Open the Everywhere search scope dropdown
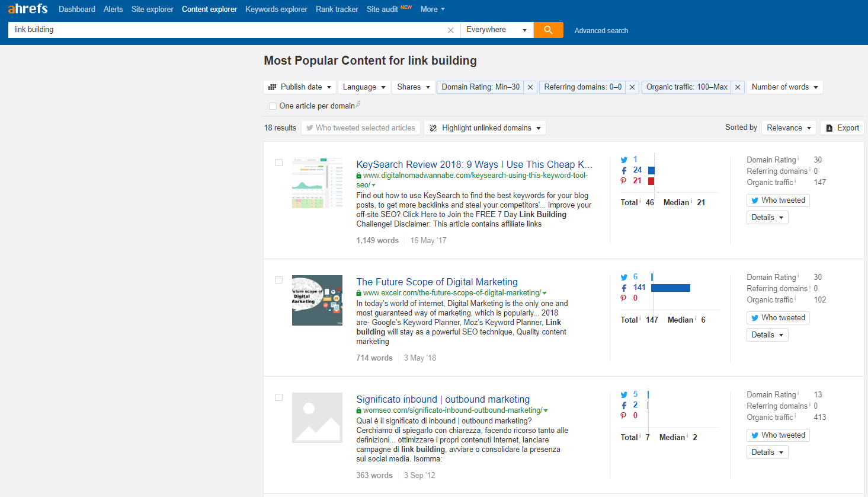The width and height of the screenshot is (868, 497). [x=497, y=30]
